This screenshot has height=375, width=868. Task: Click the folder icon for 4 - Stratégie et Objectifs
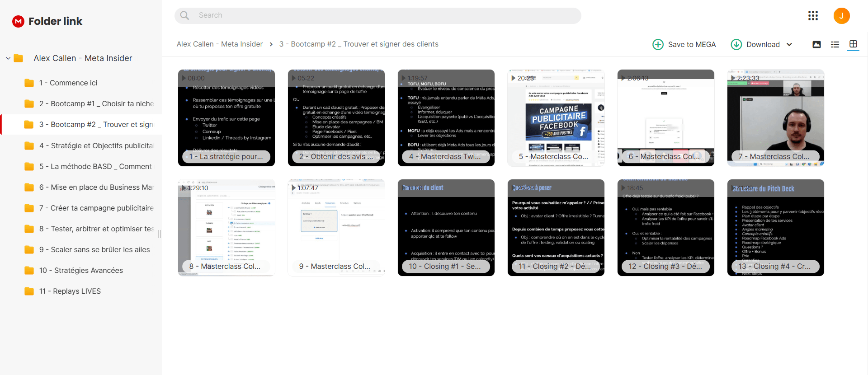[x=29, y=145]
